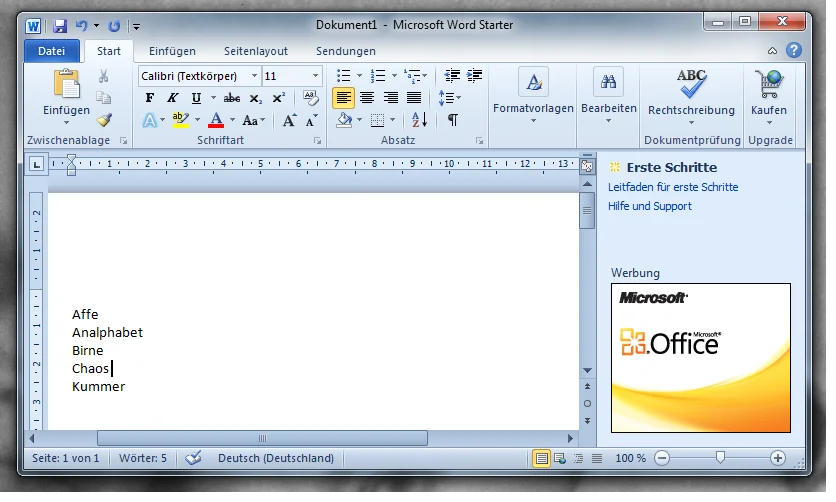Copy selection with the copy icon
836x502 pixels.
103,98
